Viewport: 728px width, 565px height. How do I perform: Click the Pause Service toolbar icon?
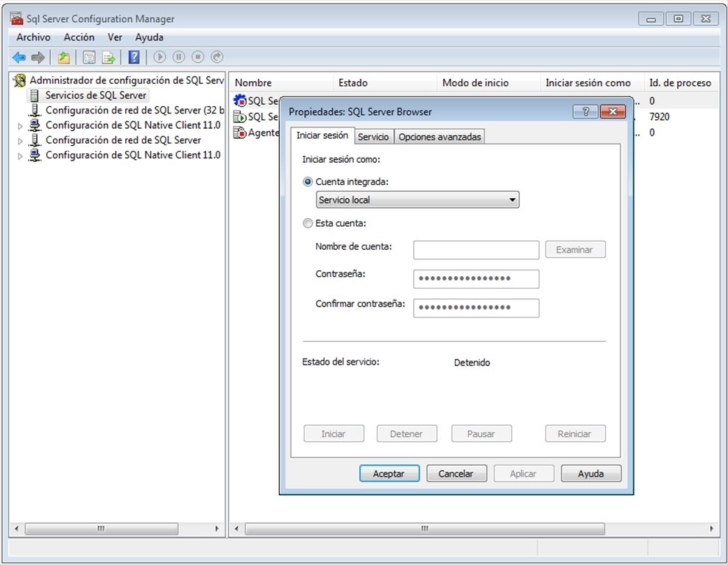pos(179,57)
